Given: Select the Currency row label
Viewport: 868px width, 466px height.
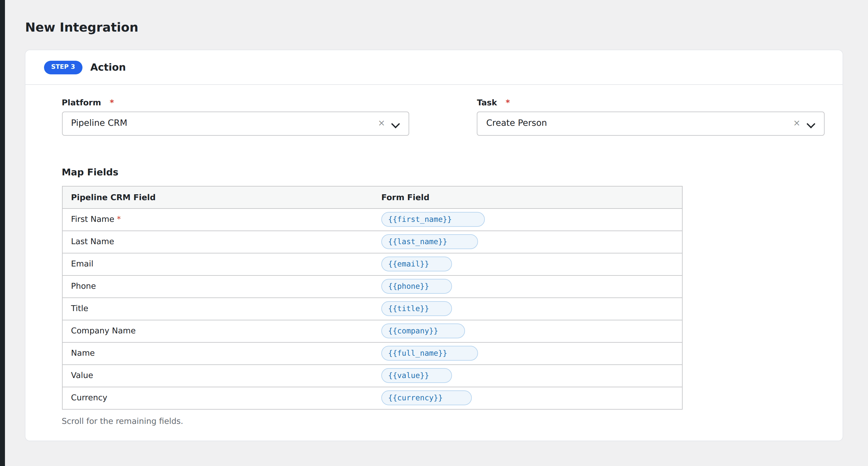Looking at the screenshot, I should click(89, 398).
